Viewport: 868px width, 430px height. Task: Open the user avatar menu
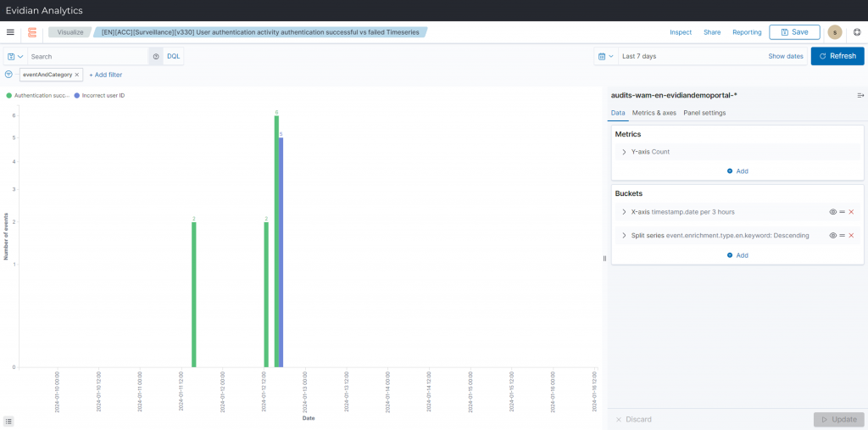point(834,32)
